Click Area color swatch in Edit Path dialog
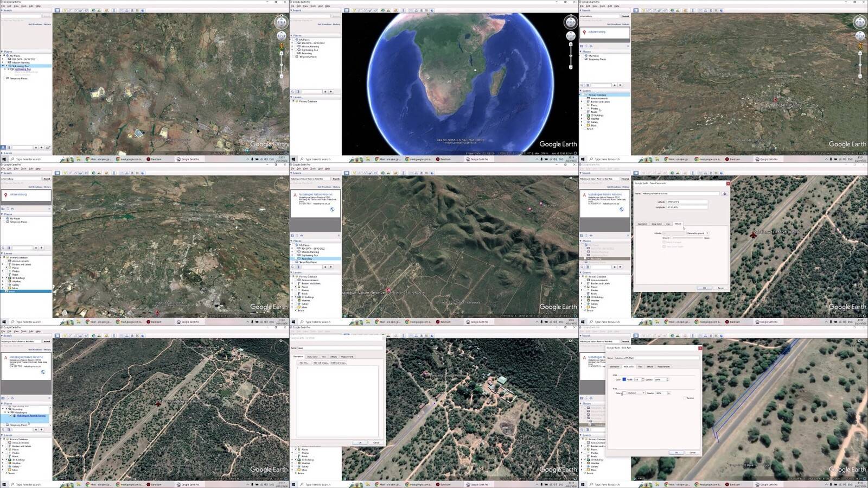 [624, 393]
